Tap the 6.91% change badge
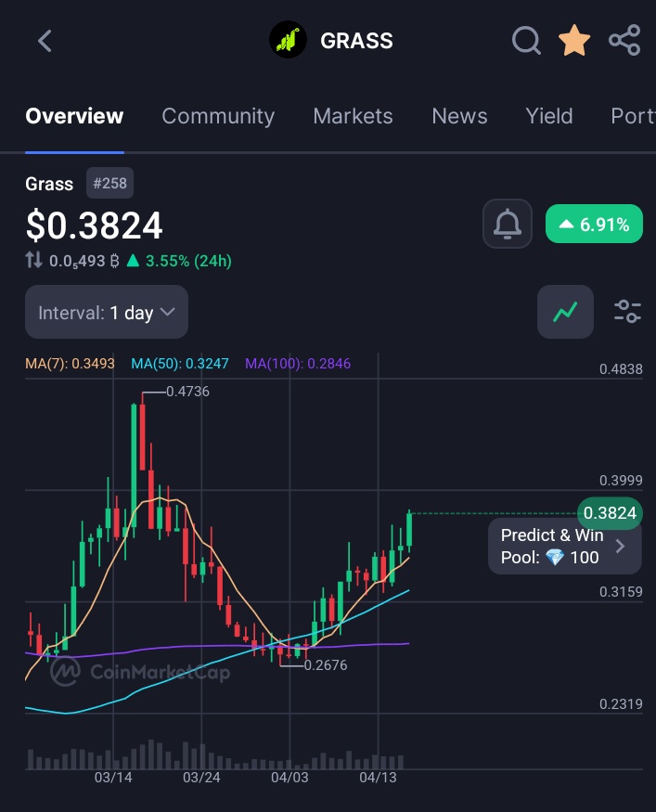The image size is (656, 812). (594, 225)
